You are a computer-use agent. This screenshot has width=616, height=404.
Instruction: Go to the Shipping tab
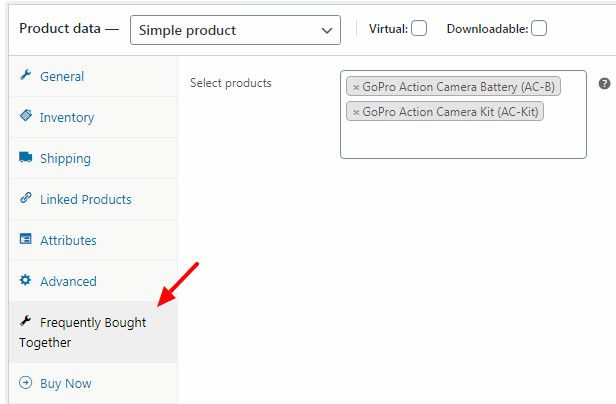(65, 158)
